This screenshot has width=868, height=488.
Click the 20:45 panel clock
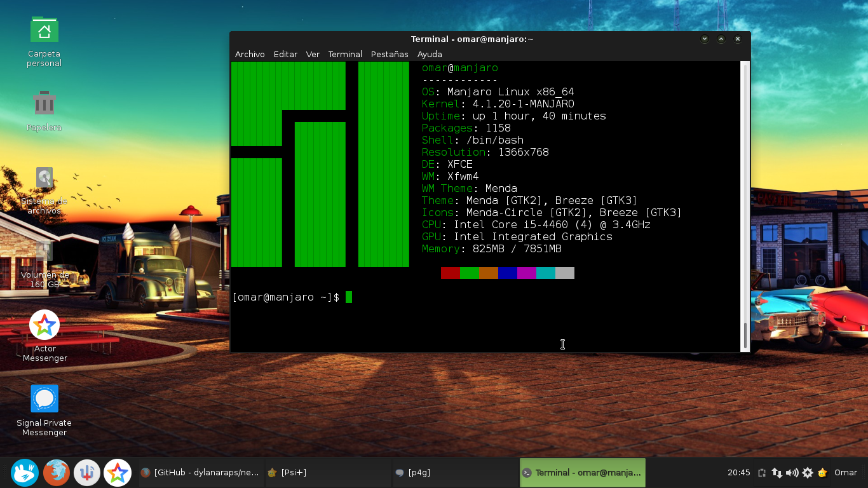point(739,473)
